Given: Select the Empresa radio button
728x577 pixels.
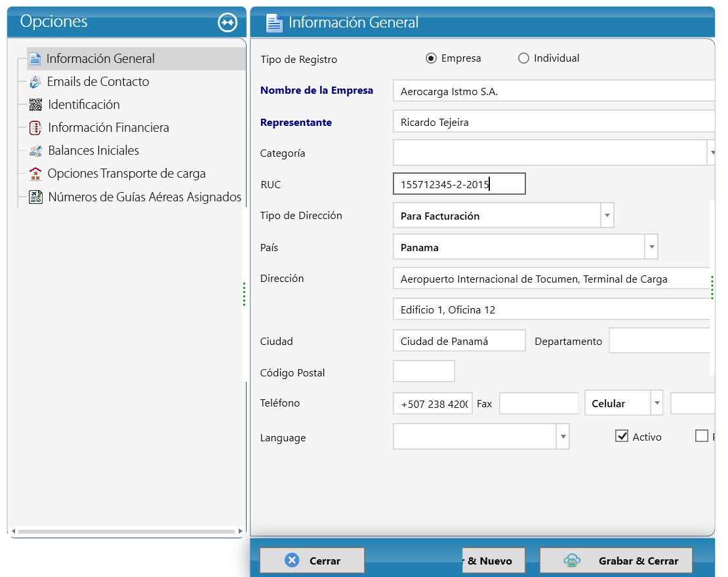Looking at the screenshot, I should (432, 58).
